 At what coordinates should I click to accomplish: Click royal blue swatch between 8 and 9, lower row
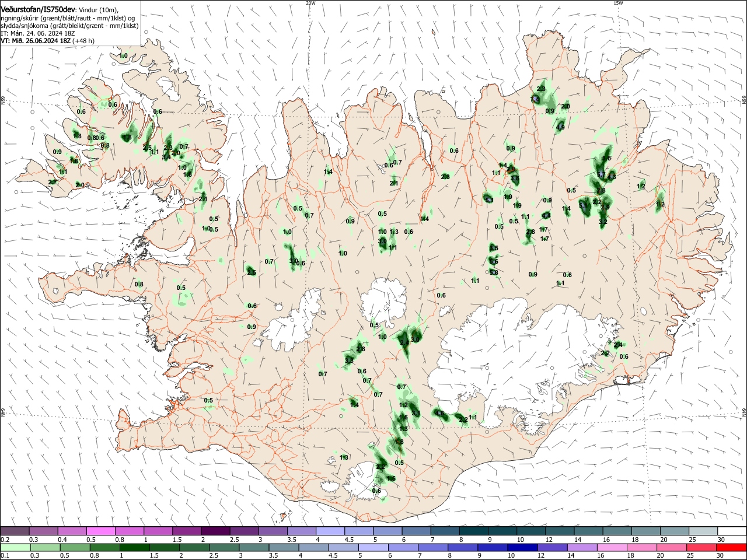pos(463,547)
